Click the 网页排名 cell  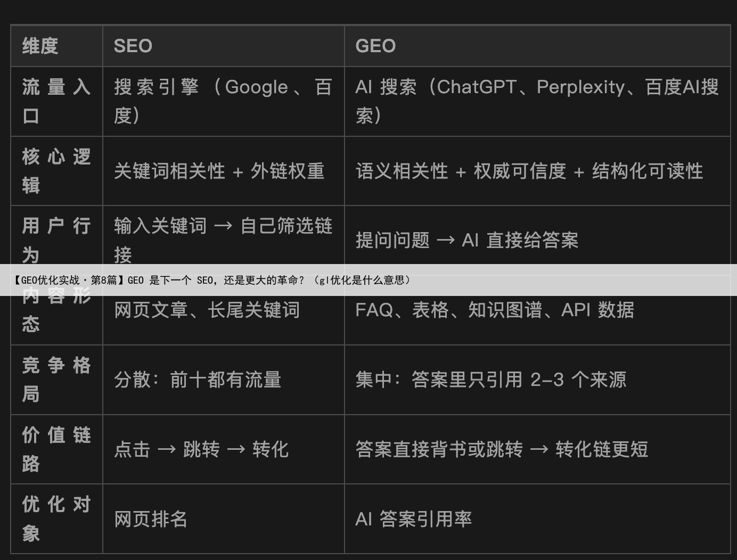pos(151,519)
